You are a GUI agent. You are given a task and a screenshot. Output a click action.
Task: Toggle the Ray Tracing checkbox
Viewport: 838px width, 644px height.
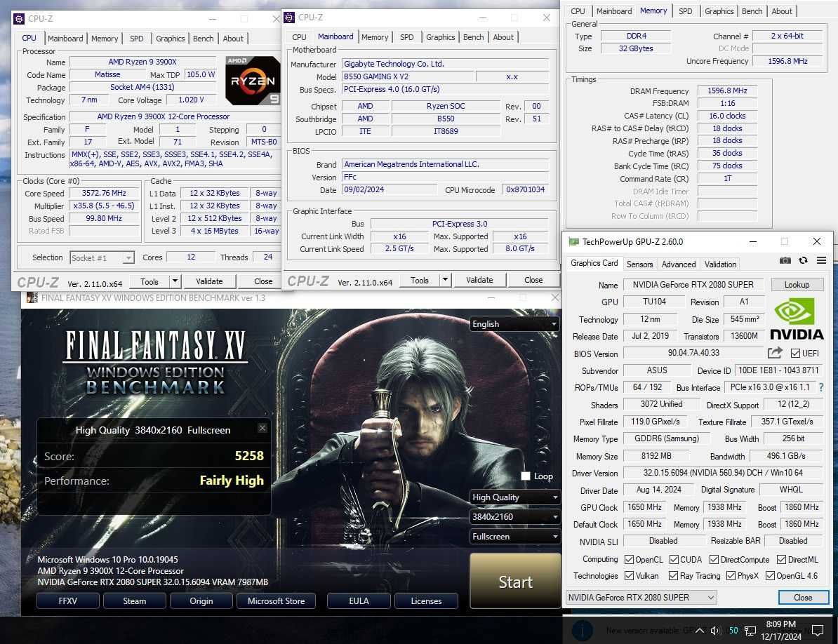(x=673, y=575)
